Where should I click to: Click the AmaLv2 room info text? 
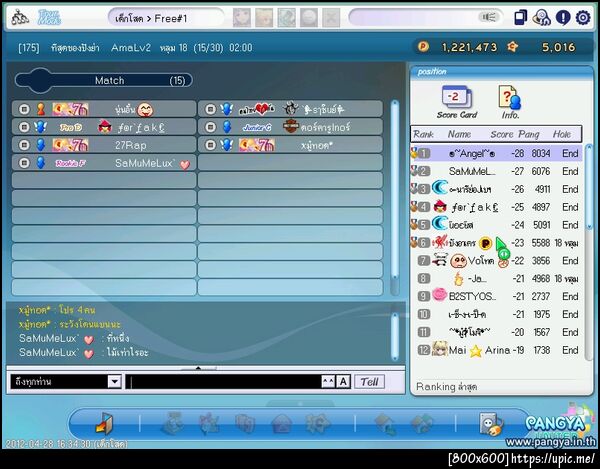pyautogui.click(x=131, y=48)
